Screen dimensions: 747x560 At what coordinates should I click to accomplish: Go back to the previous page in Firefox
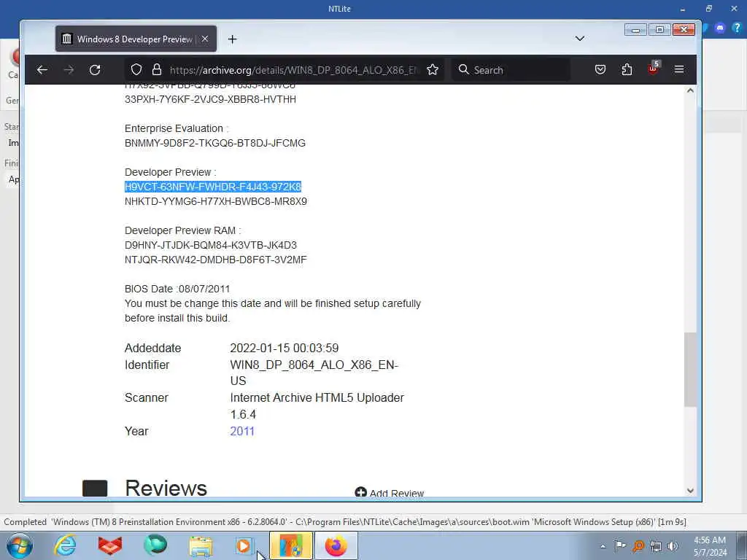pos(42,70)
